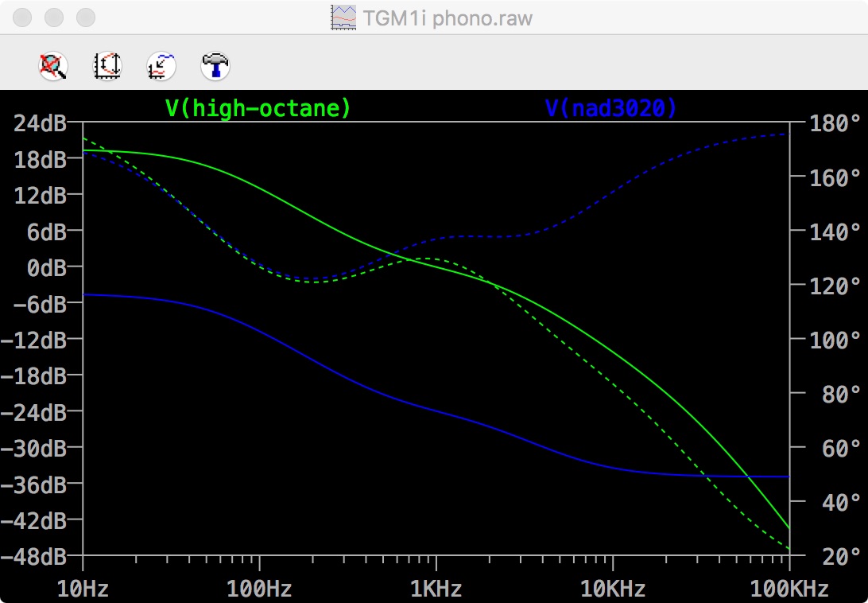
Task: Click the 60° phase axis label
Action: click(x=842, y=448)
